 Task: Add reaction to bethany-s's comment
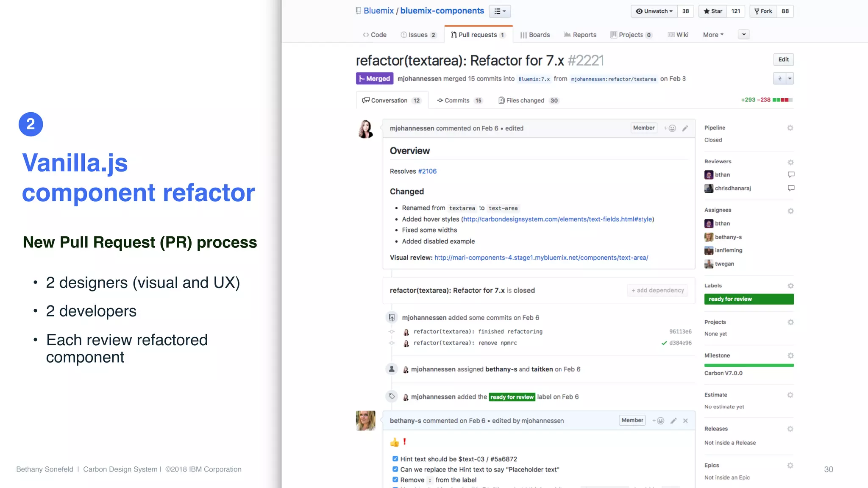[x=658, y=421]
